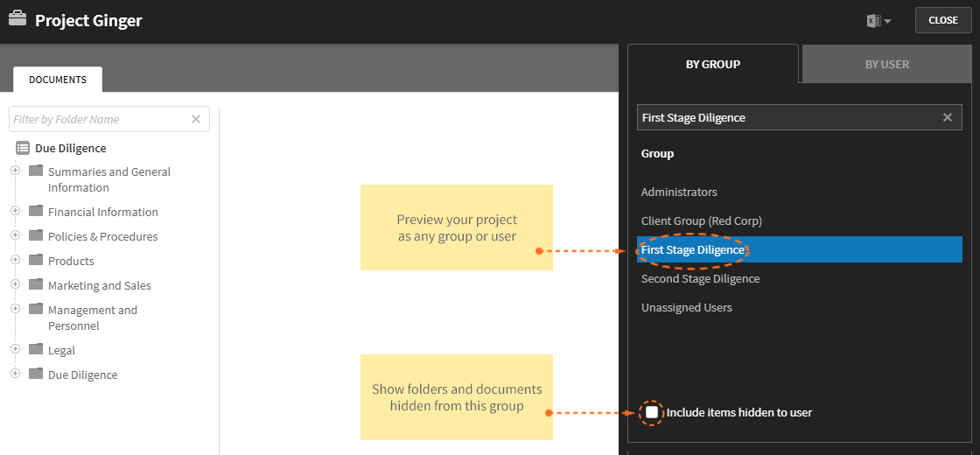Click the Financial Information folder icon
The width and height of the screenshot is (980, 455).
pos(36,211)
